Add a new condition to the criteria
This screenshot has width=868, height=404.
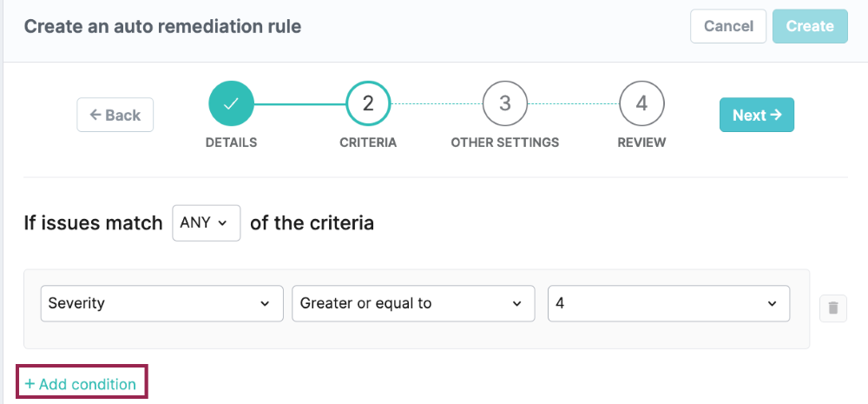(81, 384)
